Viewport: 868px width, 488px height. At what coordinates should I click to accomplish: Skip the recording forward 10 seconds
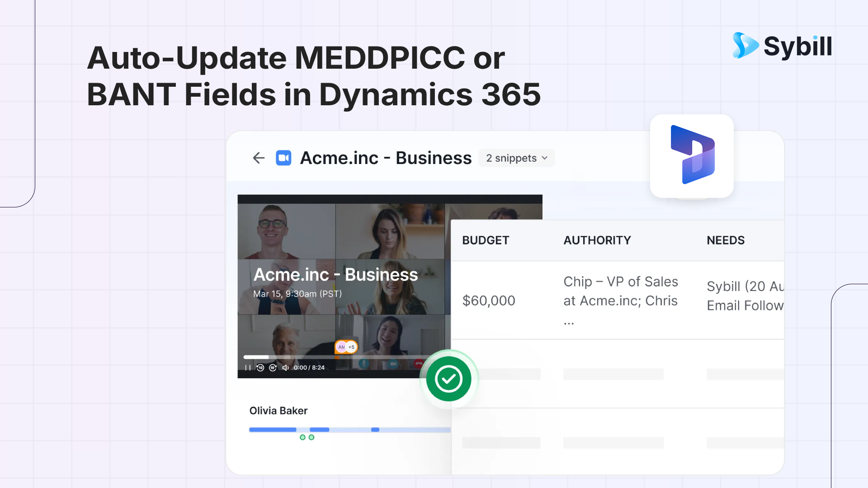273,368
